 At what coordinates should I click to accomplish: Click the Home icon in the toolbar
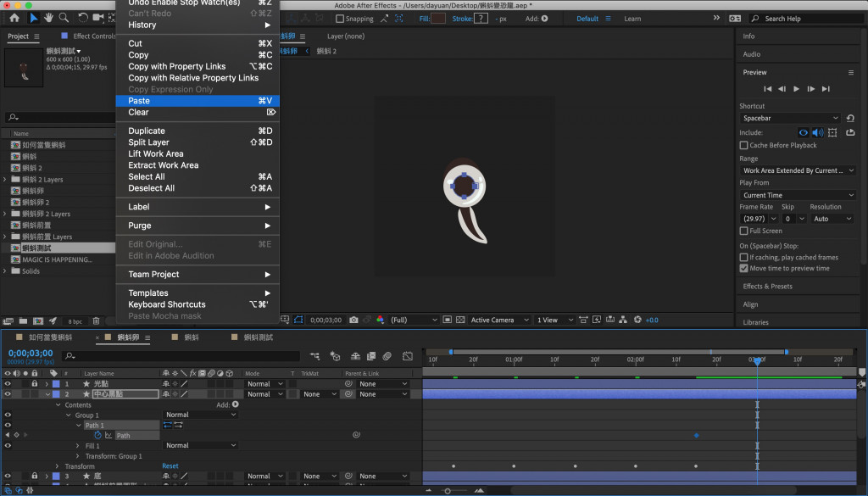pos(14,18)
